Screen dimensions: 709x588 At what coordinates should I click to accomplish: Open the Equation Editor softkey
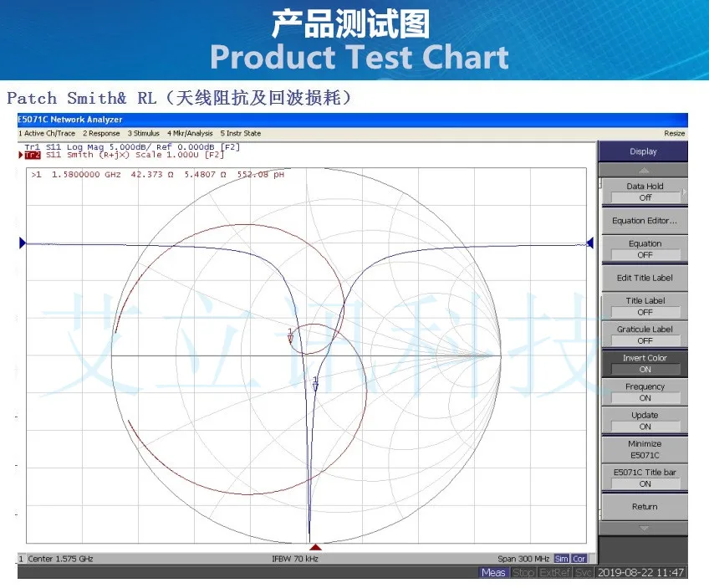645,221
